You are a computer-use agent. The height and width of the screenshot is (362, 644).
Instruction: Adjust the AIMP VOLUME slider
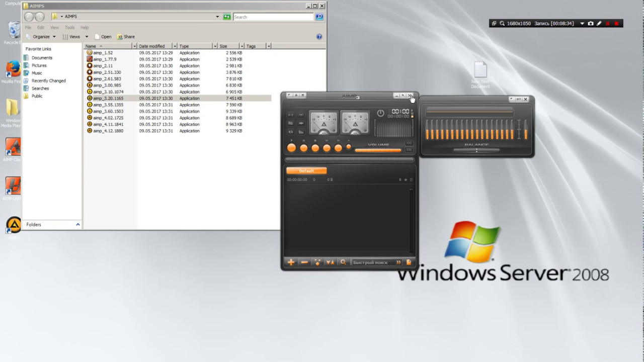(x=378, y=150)
